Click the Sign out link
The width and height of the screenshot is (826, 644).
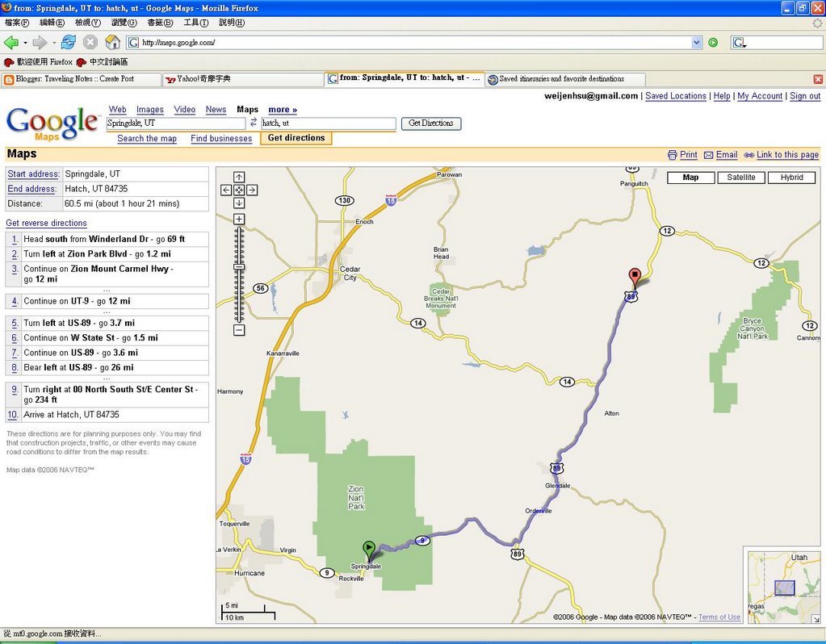pyautogui.click(x=805, y=96)
